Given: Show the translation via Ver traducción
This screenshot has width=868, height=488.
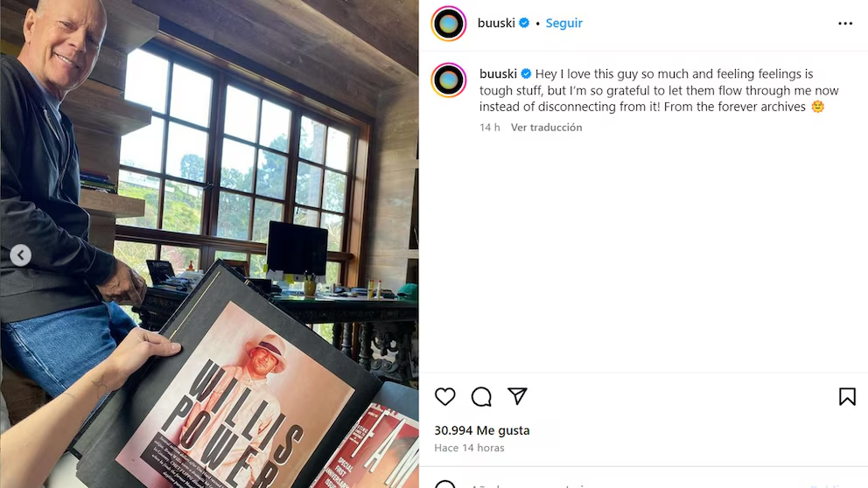Looking at the screenshot, I should (546, 128).
